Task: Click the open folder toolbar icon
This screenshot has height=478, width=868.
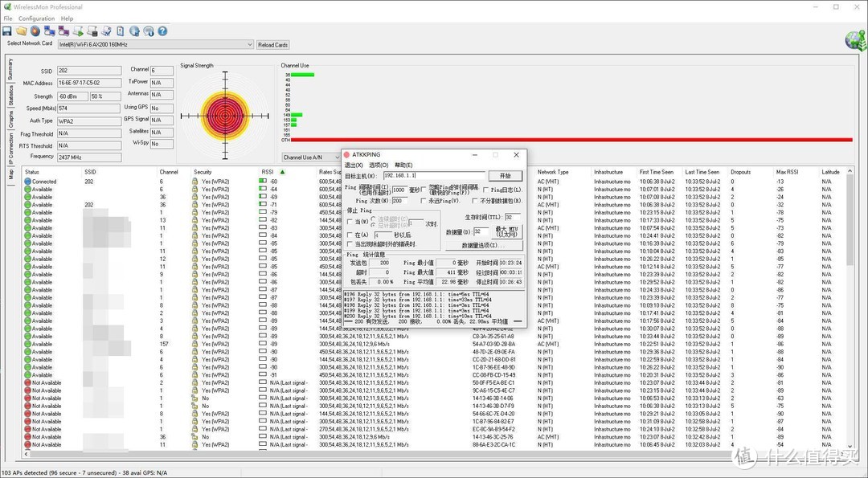Action: tap(21, 31)
